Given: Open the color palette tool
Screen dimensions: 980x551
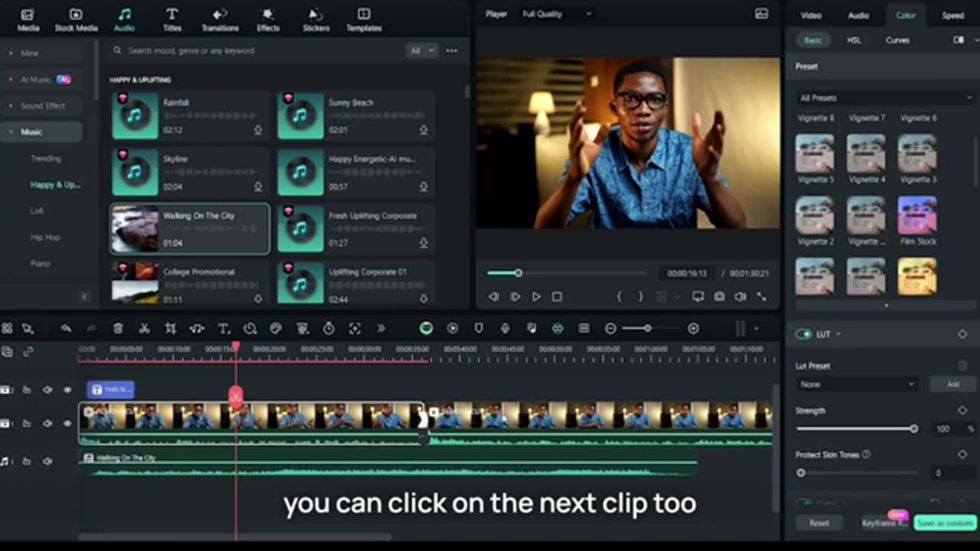Looking at the screenshot, I should (276, 328).
